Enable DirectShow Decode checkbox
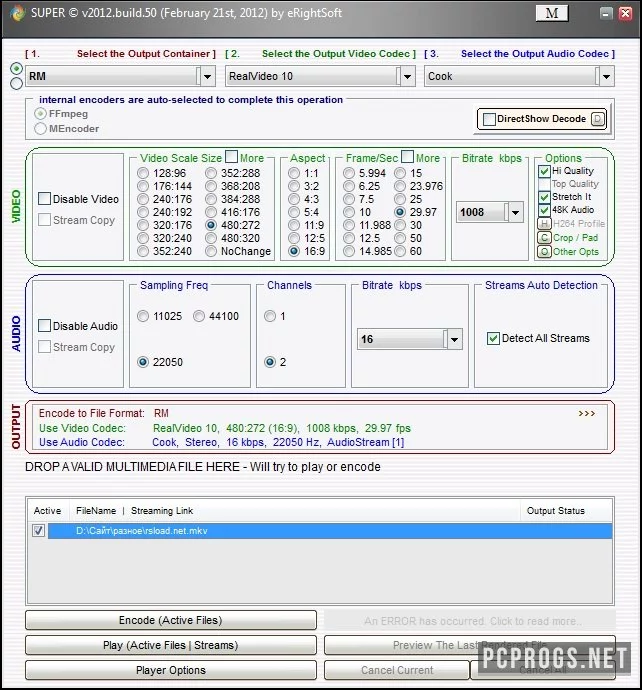This screenshot has width=642, height=690. [489, 119]
